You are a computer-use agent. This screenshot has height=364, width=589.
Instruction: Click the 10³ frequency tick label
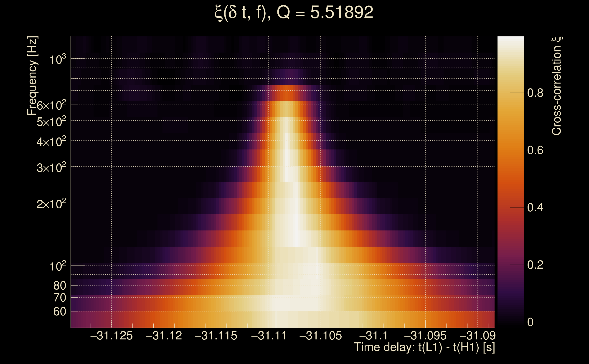coord(58,59)
